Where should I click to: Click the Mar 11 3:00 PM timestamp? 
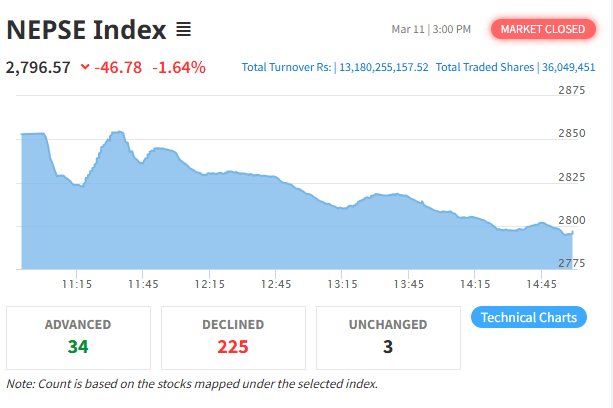pyautogui.click(x=431, y=30)
